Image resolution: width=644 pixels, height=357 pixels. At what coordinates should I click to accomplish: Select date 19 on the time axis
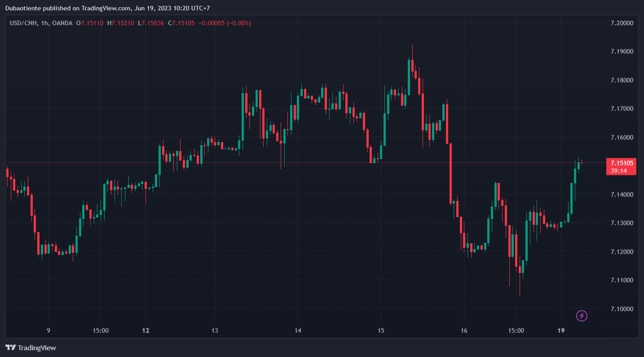560,331
